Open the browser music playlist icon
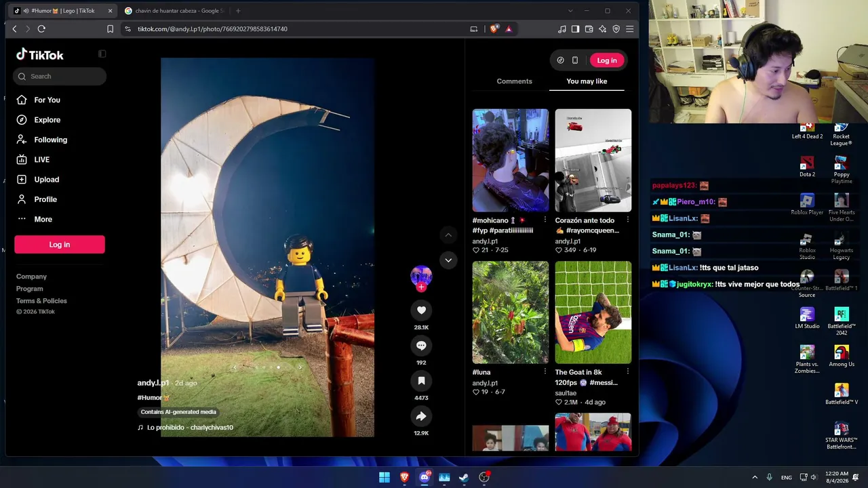 [562, 29]
